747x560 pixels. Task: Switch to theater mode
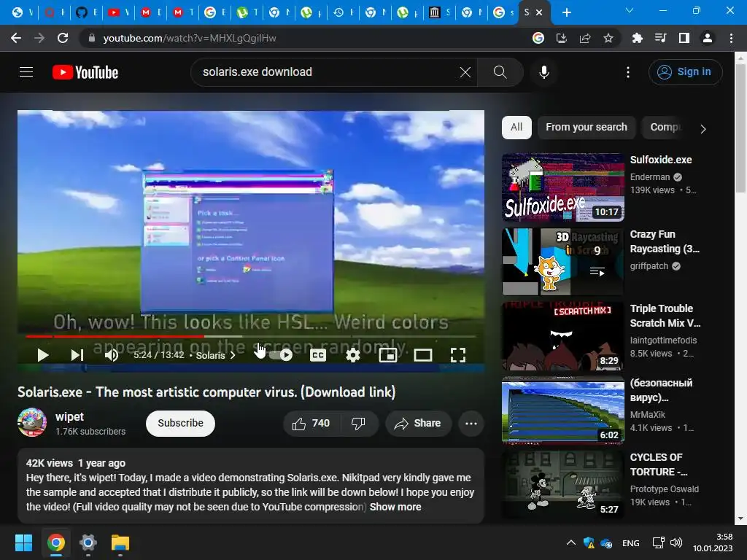tap(423, 355)
